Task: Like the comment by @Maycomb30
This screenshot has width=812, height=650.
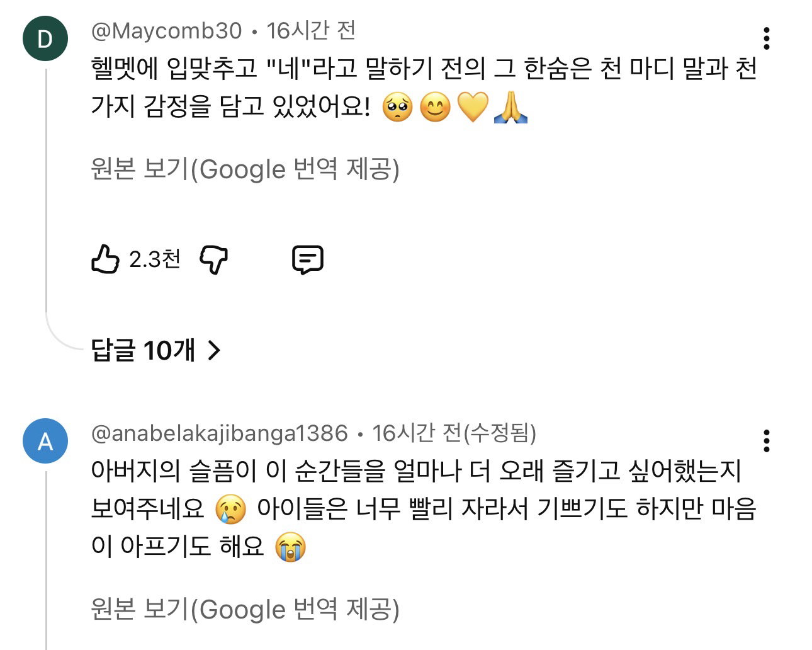Action: coord(105,259)
